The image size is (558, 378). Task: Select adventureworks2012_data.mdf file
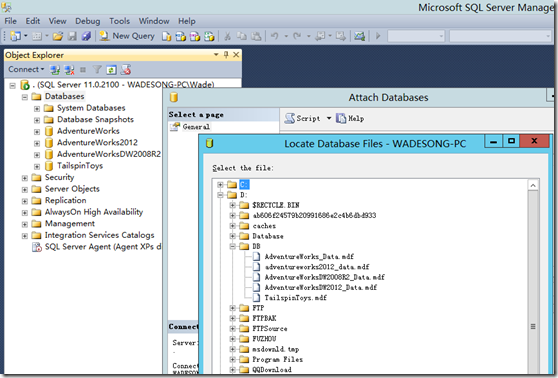(x=317, y=267)
